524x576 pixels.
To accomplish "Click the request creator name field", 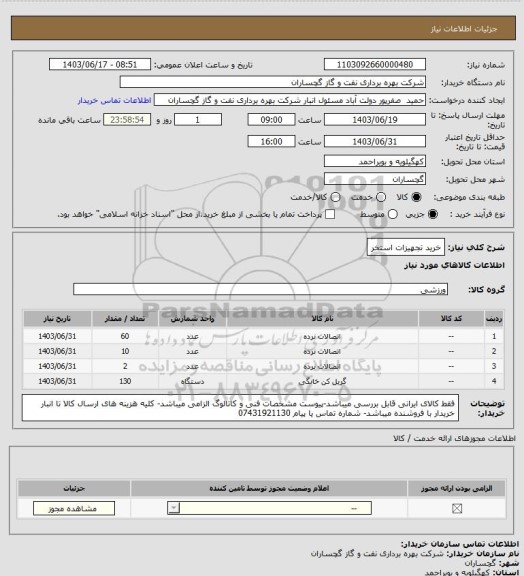I will 290,100.
